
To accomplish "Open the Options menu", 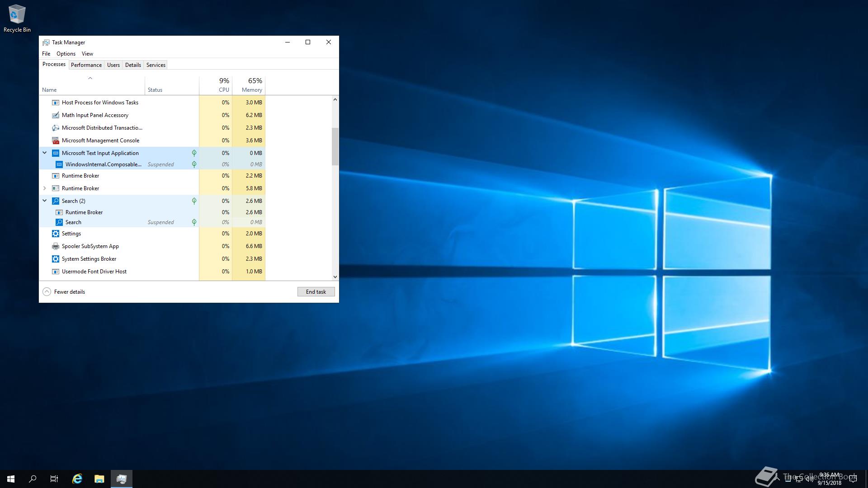I will point(66,54).
